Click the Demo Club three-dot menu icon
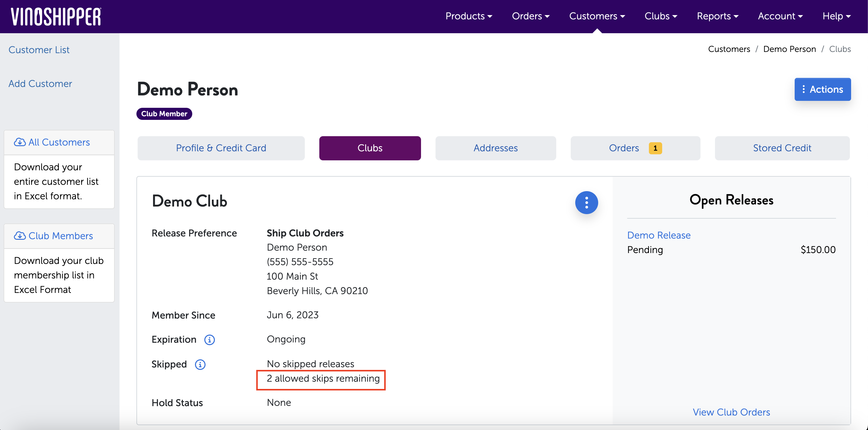The image size is (868, 430). pos(586,202)
